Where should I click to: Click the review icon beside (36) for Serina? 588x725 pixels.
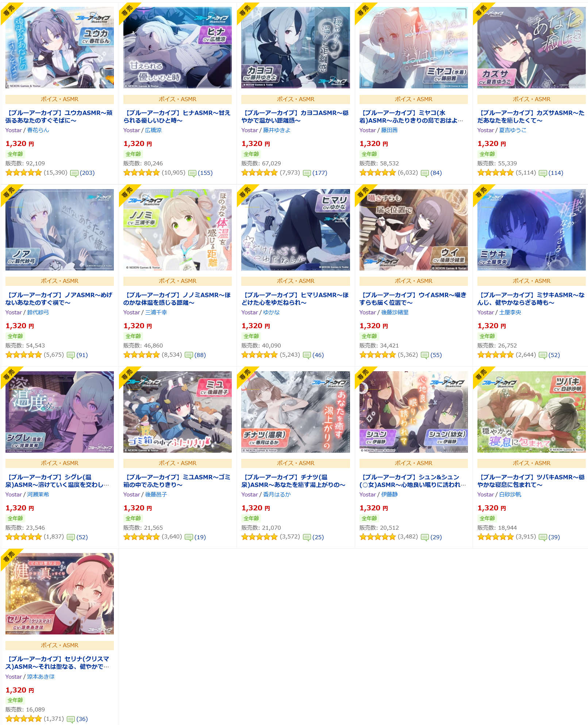point(71,719)
